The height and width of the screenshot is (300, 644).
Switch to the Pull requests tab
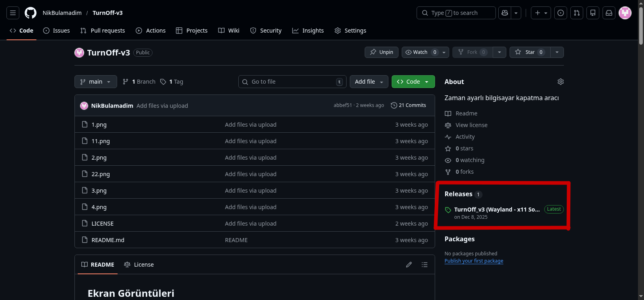103,31
